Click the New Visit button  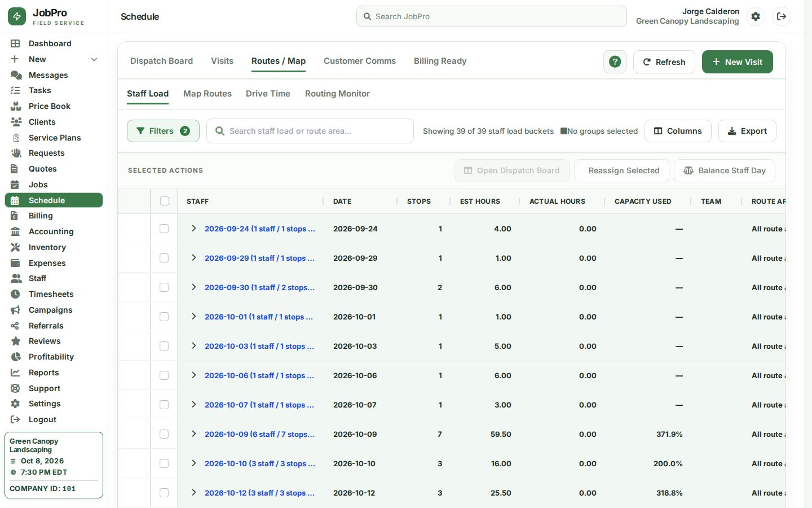tap(738, 62)
